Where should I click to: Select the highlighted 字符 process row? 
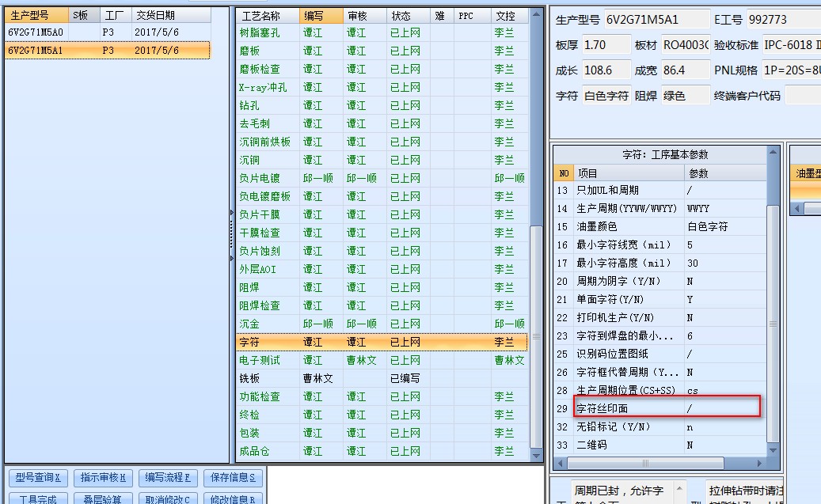(x=382, y=343)
